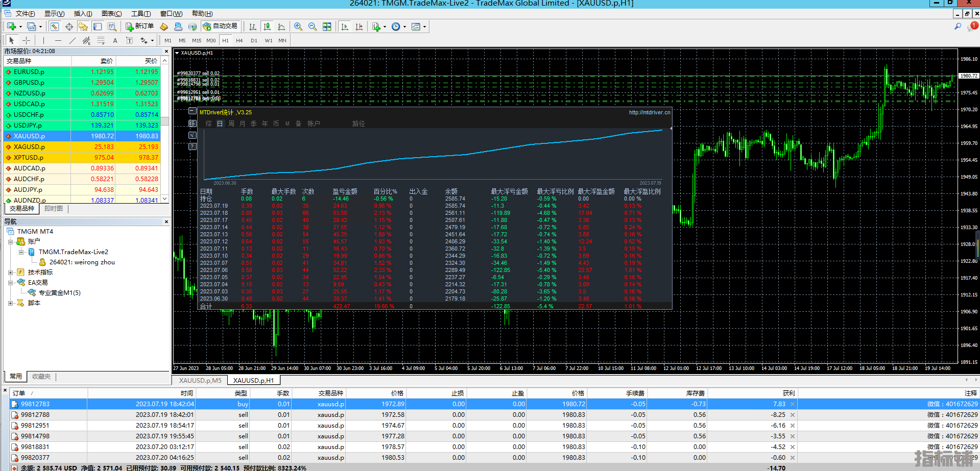The width and height of the screenshot is (980, 471).
Task: Open the periods clock dropdown arrow
Action: point(404,27)
